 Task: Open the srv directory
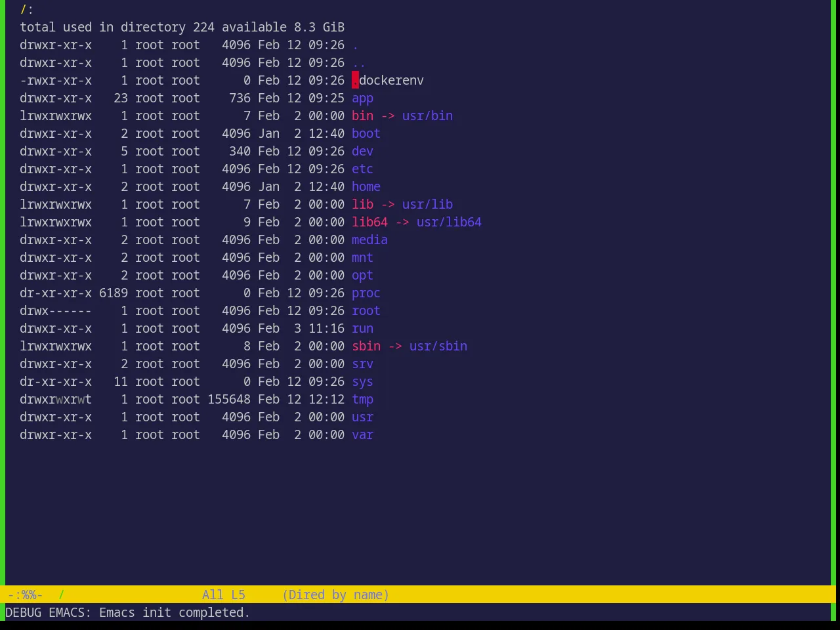tap(362, 364)
